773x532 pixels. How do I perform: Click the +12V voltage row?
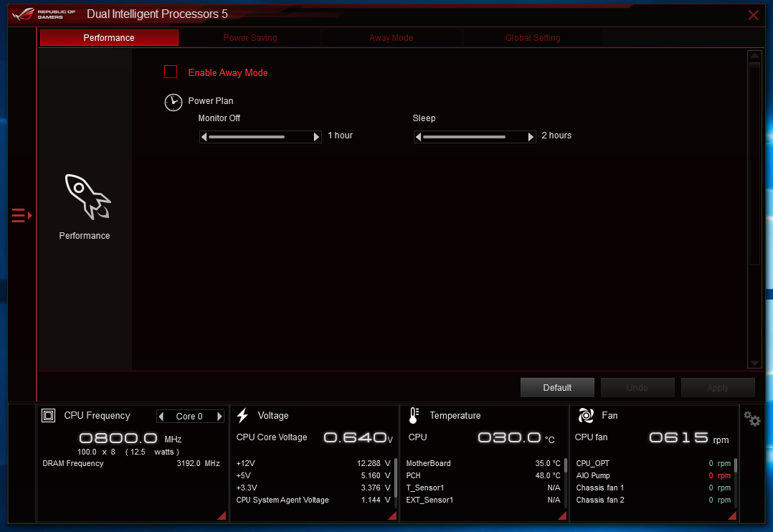click(313, 463)
